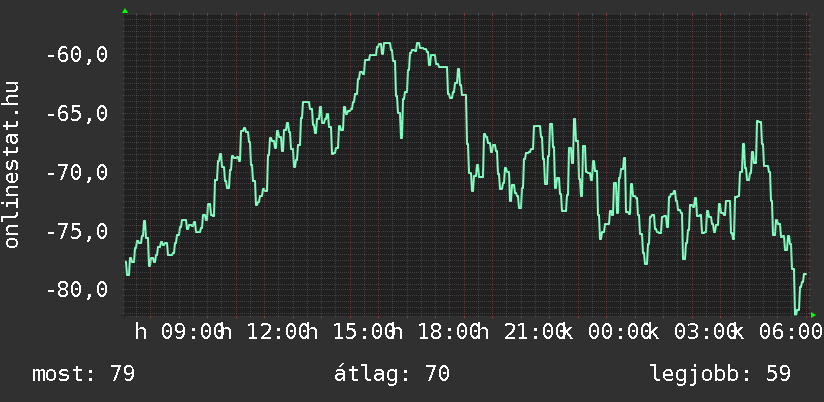Click the -80,0 y-axis label
824x402 pixels.
pos(77,290)
